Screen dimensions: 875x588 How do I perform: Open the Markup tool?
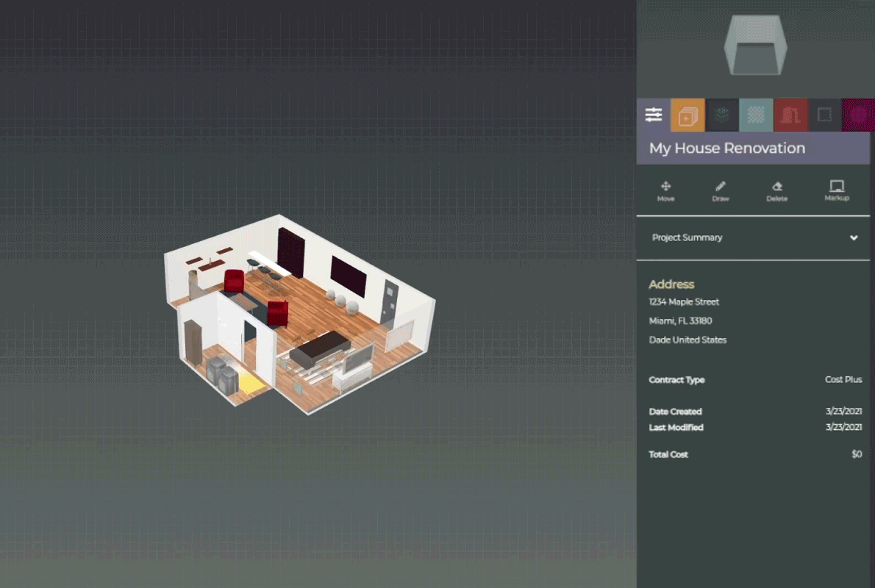[837, 191]
